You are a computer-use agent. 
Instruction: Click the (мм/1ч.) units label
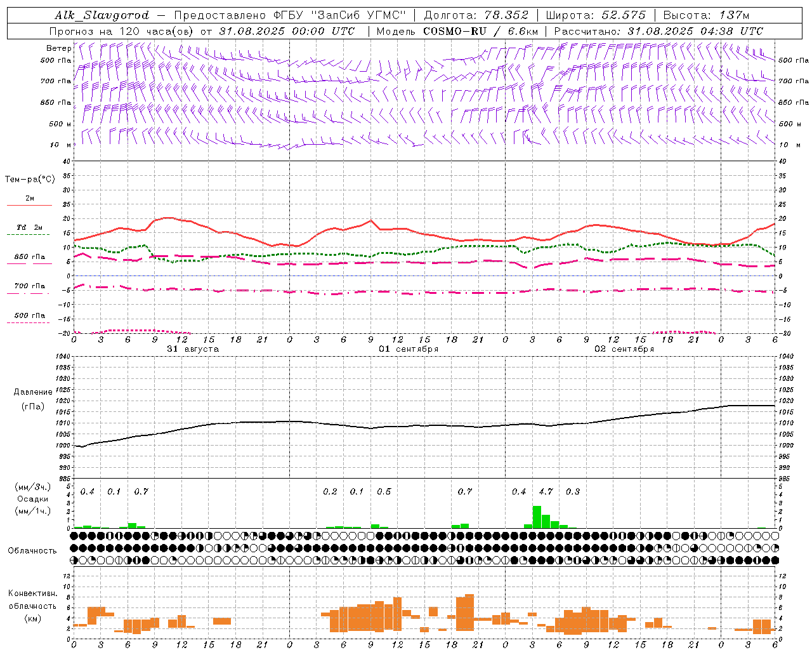click(x=33, y=511)
